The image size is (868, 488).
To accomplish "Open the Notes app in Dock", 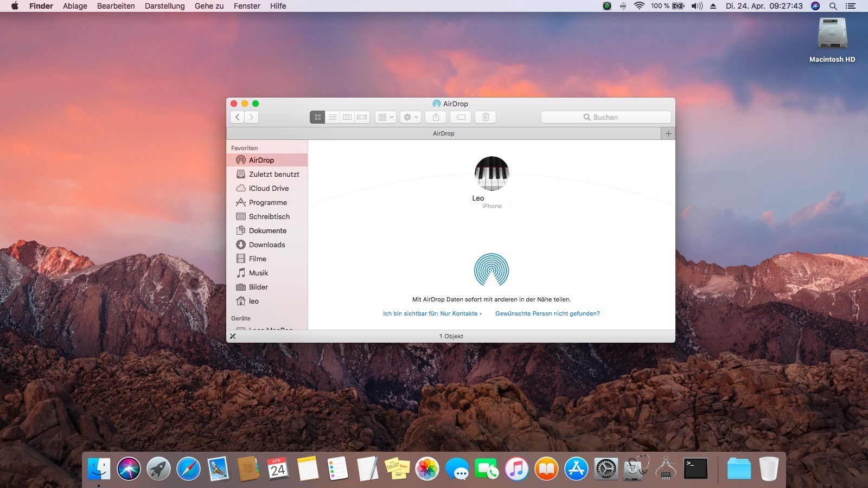I will click(308, 468).
